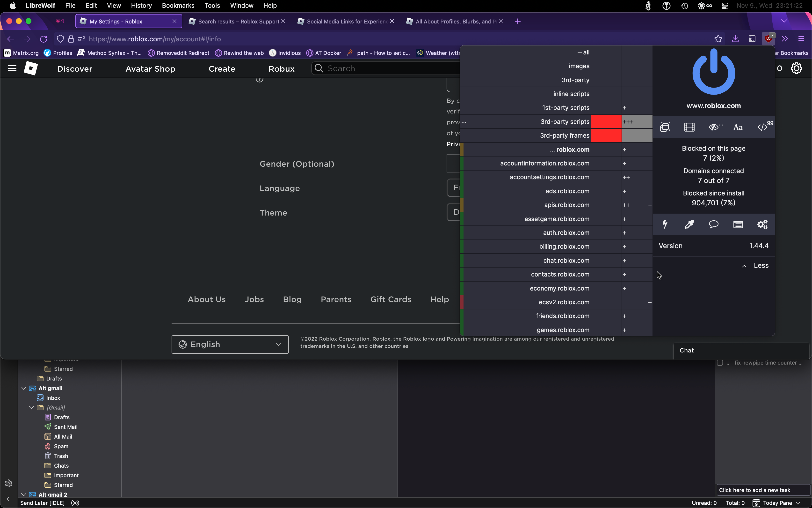Open Spam folder in Thunderbird

pyautogui.click(x=61, y=446)
